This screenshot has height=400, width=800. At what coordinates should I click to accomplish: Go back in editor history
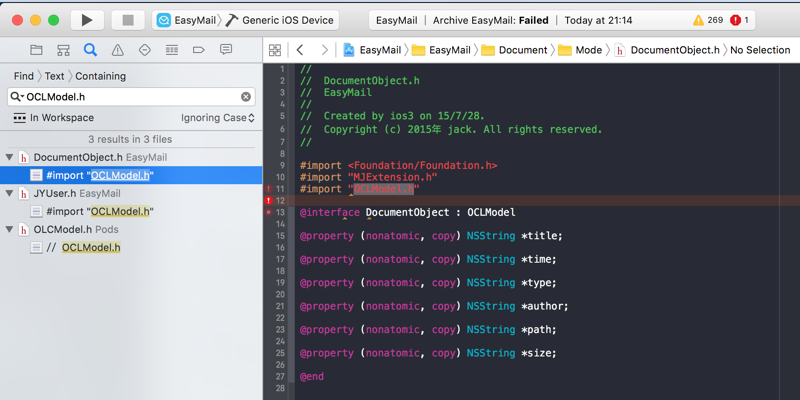(300, 50)
